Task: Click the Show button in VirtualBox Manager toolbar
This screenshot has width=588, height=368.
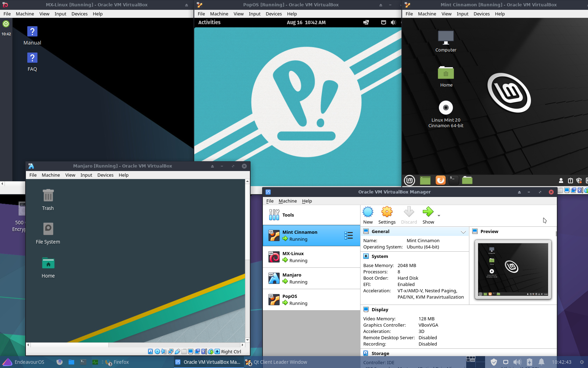Action: (x=428, y=215)
